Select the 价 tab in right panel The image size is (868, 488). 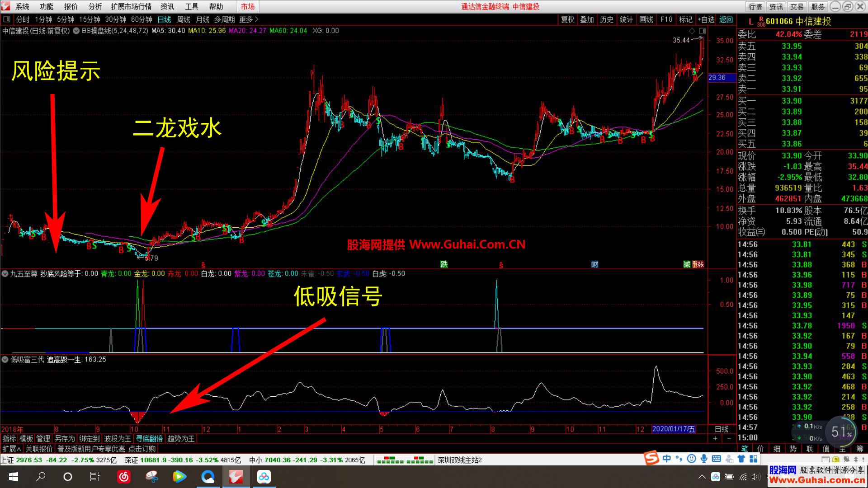tap(761, 448)
